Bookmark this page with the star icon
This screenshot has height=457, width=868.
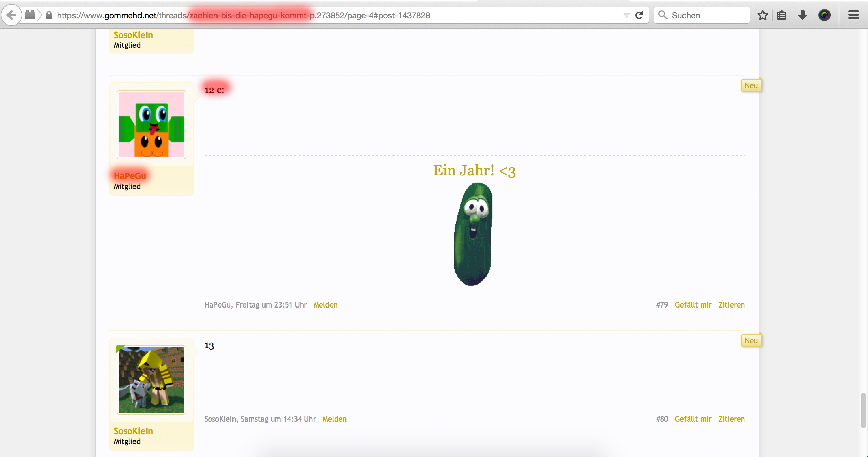click(x=762, y=15)
